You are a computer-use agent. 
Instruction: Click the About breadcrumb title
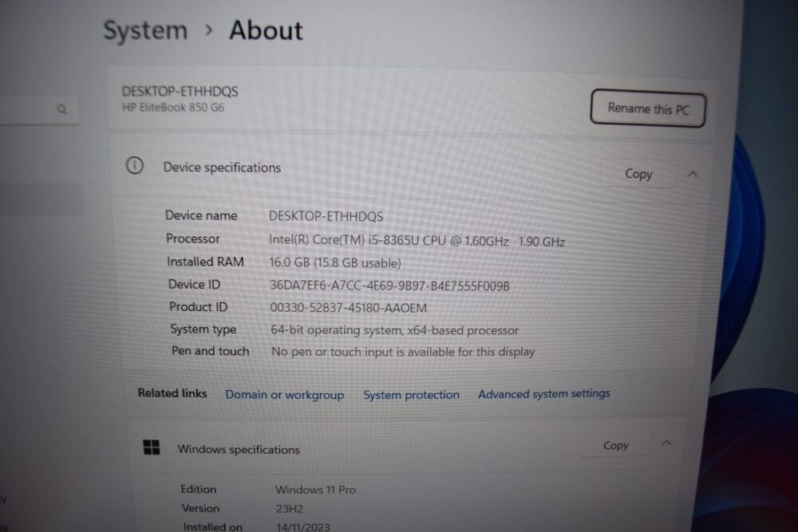266,30
